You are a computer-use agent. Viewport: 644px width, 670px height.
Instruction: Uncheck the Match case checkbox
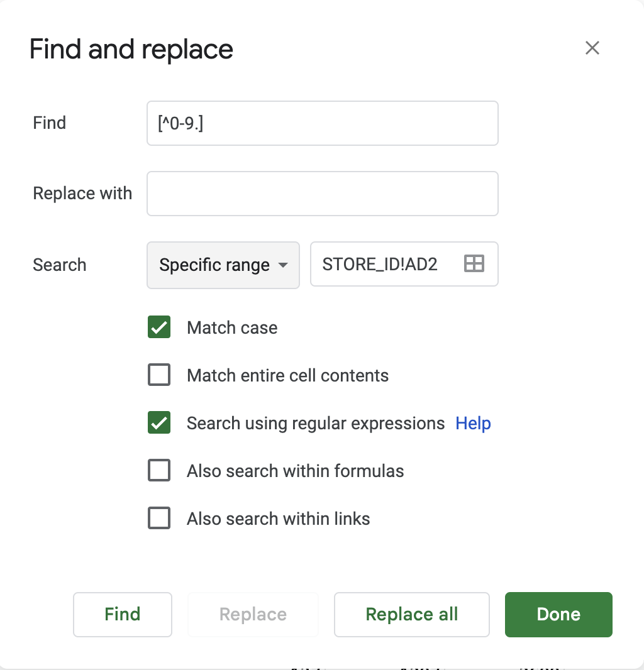coord(159,327)
